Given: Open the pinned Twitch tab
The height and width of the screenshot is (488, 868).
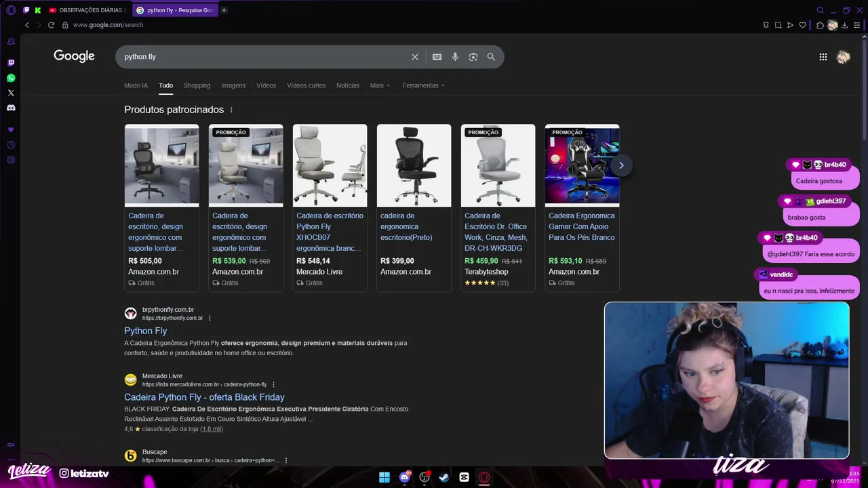Looking at the screenshot, I should pos(26,10).
